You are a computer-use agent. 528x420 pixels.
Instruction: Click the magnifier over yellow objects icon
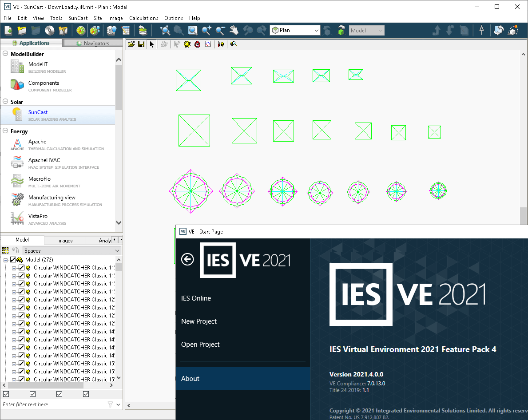(x=234, y=44)
